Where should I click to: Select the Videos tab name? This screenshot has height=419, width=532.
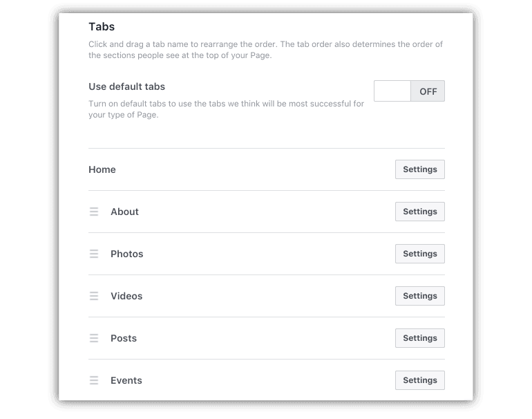click(126, 296)
